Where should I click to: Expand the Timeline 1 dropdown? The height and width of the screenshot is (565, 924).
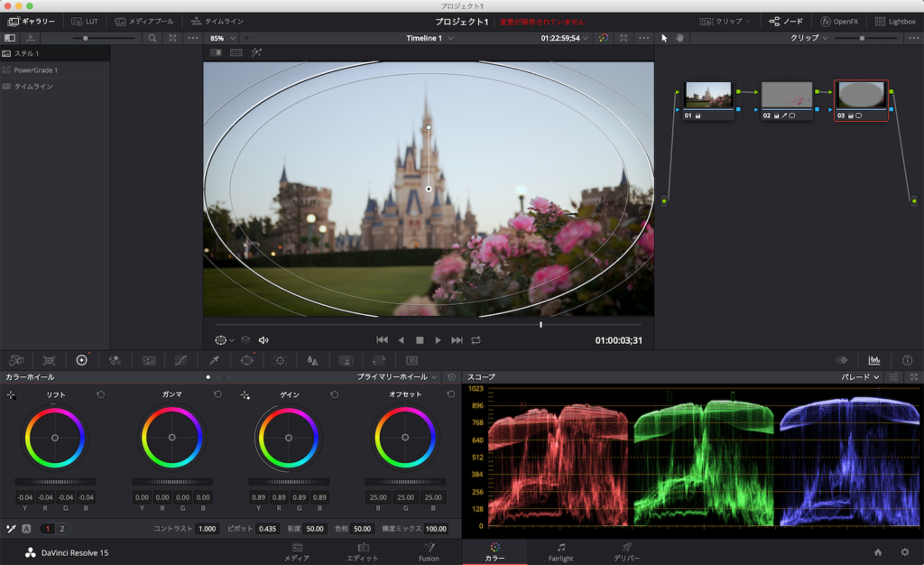click(x=430, y=38)
